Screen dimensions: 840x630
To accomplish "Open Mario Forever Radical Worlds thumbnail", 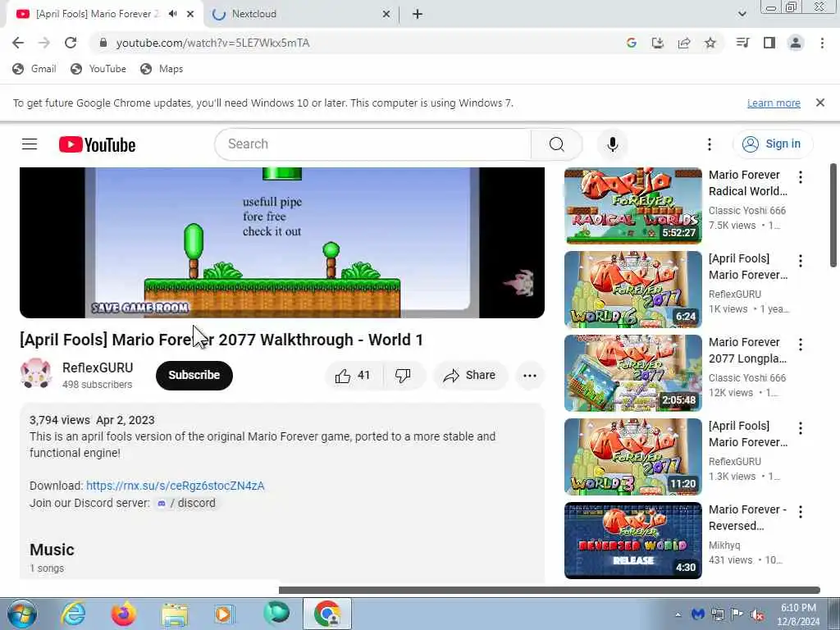I will (x=632, y=206).
